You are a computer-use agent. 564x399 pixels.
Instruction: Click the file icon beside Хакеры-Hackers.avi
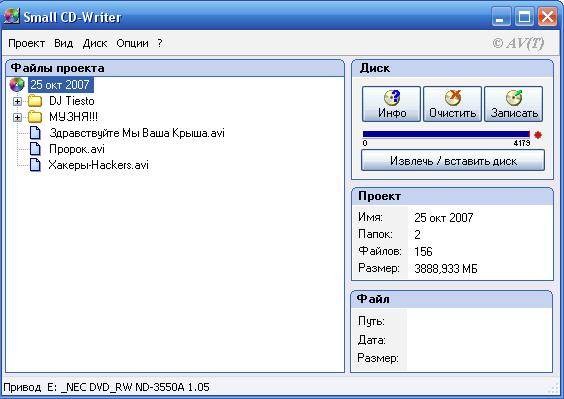tap(35, 164)
